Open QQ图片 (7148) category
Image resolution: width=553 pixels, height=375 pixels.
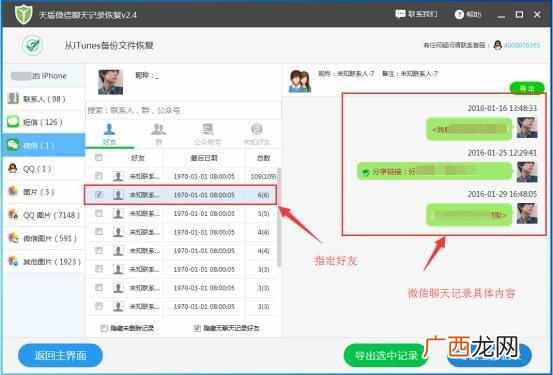pyautogui.click(x=43, y=215)
